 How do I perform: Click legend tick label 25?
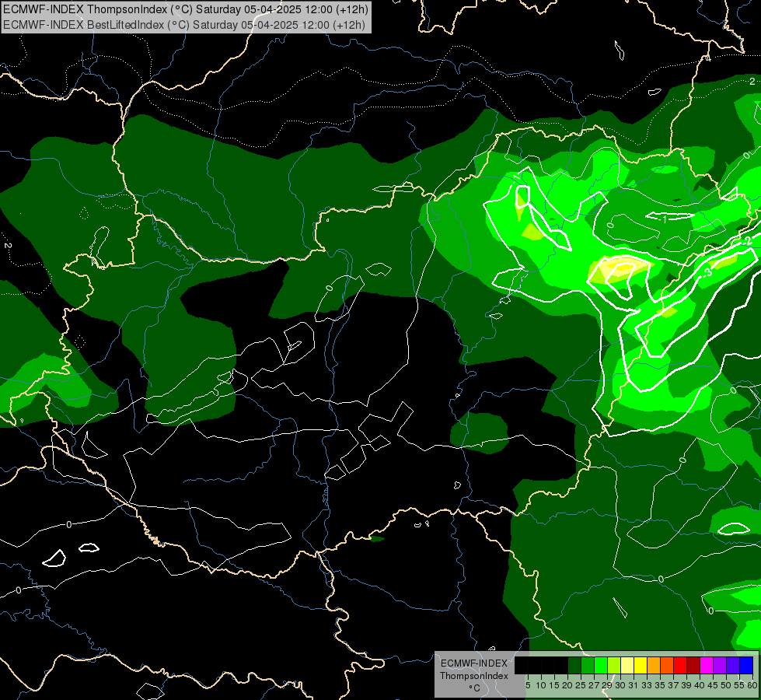pos(581,685)
